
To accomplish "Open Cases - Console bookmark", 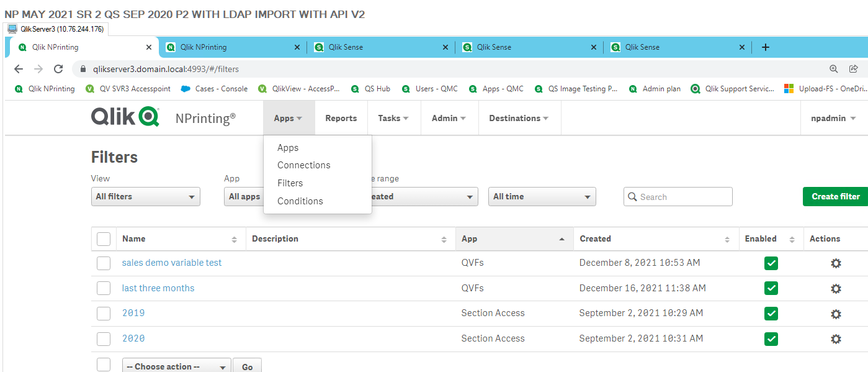I will tap(215, 89).
